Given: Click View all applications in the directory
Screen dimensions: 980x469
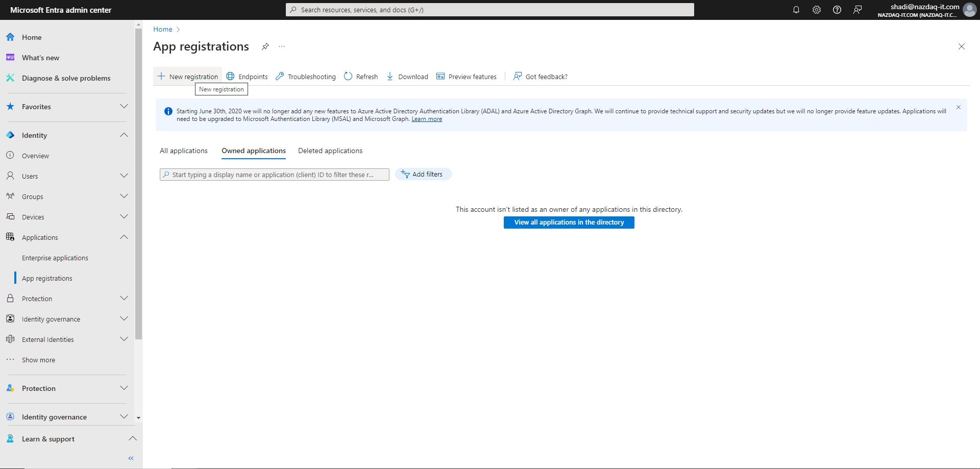Looking at the screenshot, I should tap(569, 223).
